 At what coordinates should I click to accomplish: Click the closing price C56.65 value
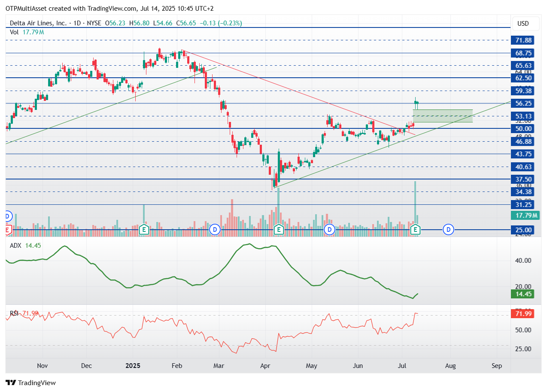[185, 23]
